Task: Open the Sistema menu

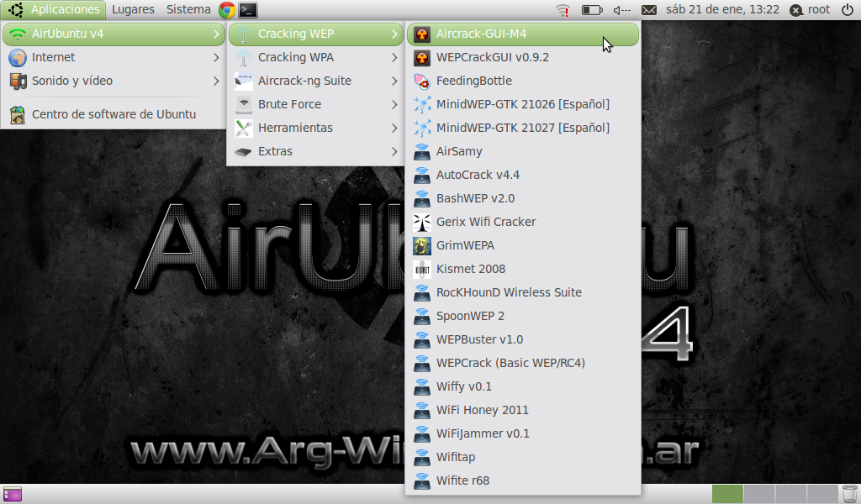Action: click(x=188, y=10)
